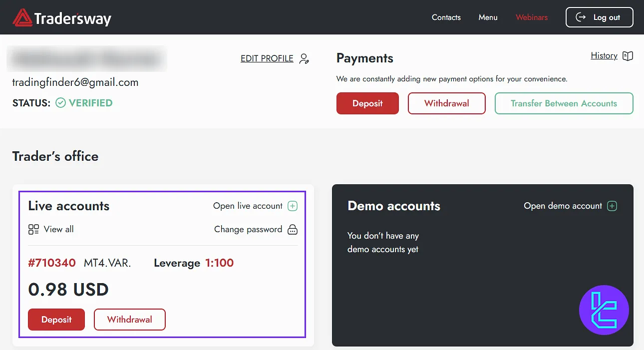The height and width of the screenshot is (350, 644).
Task: Click the EDIT PROFILE link
Action: [x=267, y=58]
